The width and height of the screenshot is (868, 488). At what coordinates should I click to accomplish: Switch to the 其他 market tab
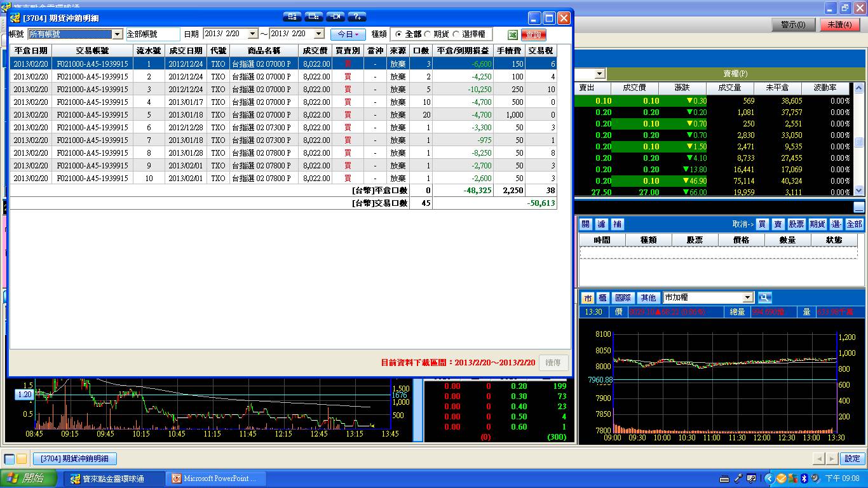click(x=648, y=297)
